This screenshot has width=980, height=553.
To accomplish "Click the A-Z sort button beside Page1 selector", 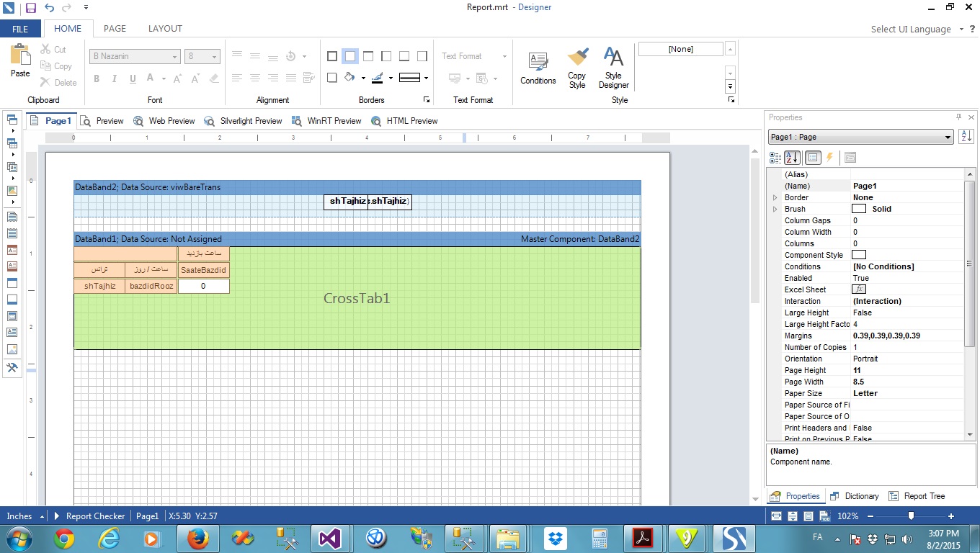I will [x=966, y=137].
